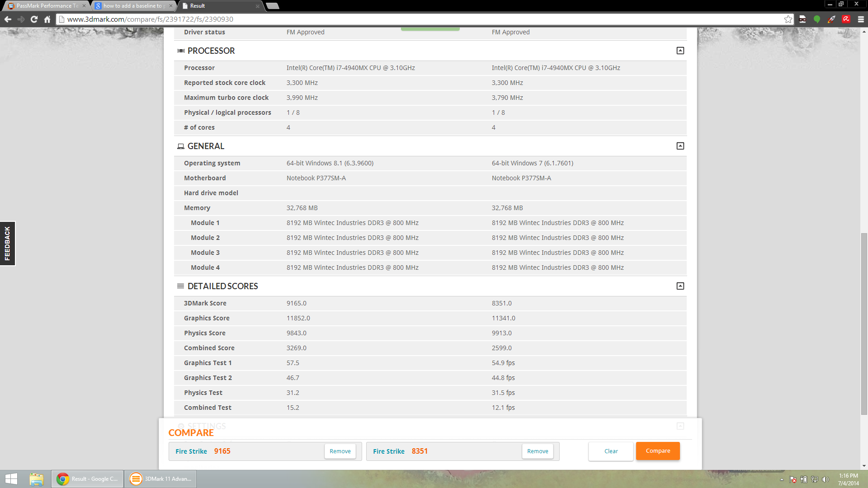This screenshot has height=488, width=868.
Task: Bookmark this page with star icon
Action: tap(788, 19)
